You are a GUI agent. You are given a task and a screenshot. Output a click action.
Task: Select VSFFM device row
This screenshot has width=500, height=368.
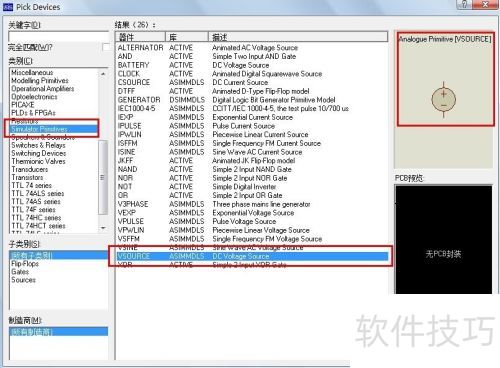coord(252,239)
